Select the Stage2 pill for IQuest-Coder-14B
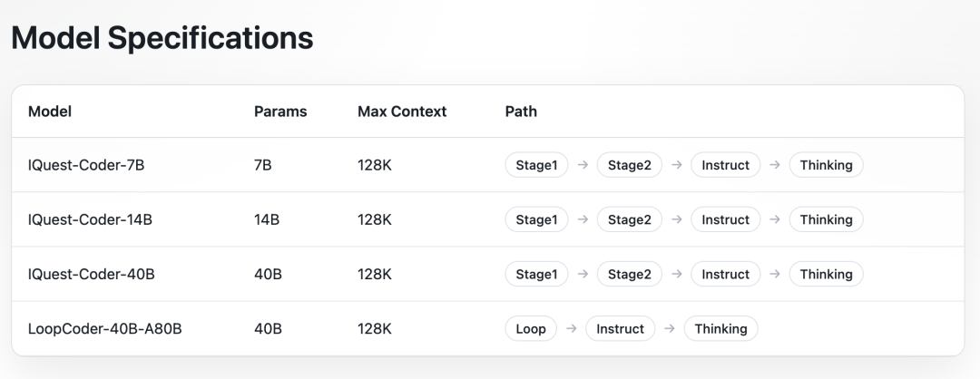The height and width of the screenshot is (379, 980). pyautogui.click(x=629, y=219)
